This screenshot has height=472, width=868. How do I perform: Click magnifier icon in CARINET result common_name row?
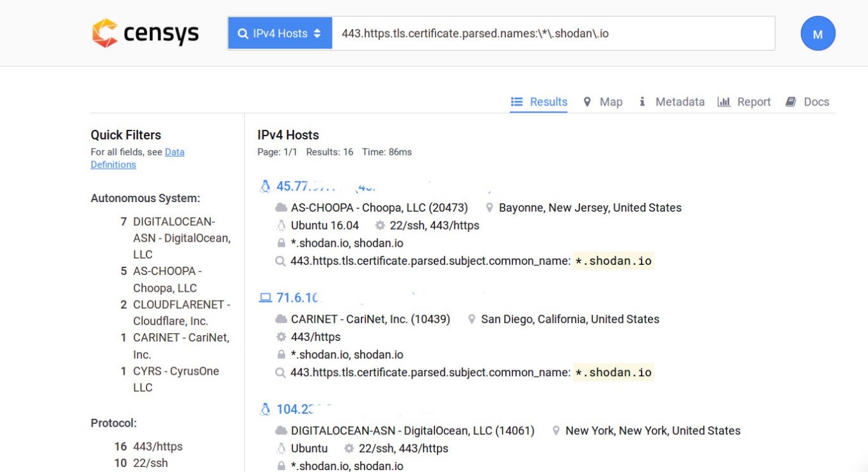tap(280, 373)
